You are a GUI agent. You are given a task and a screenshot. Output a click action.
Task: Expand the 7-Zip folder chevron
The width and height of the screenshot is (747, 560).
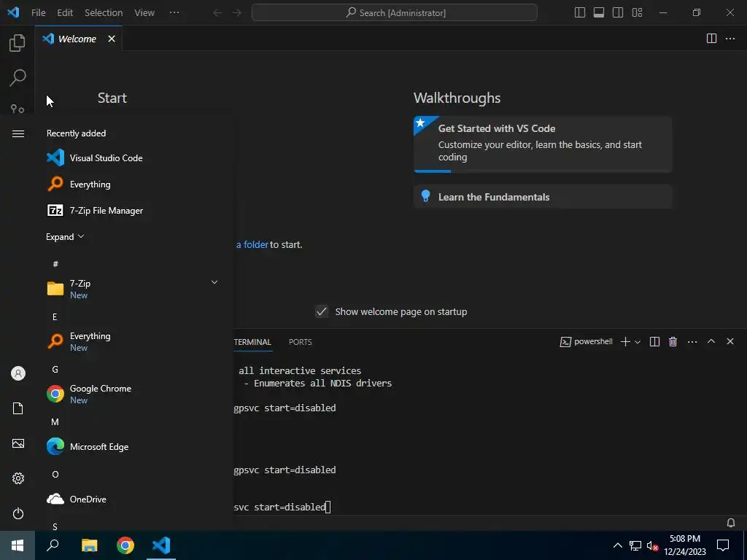214,282
